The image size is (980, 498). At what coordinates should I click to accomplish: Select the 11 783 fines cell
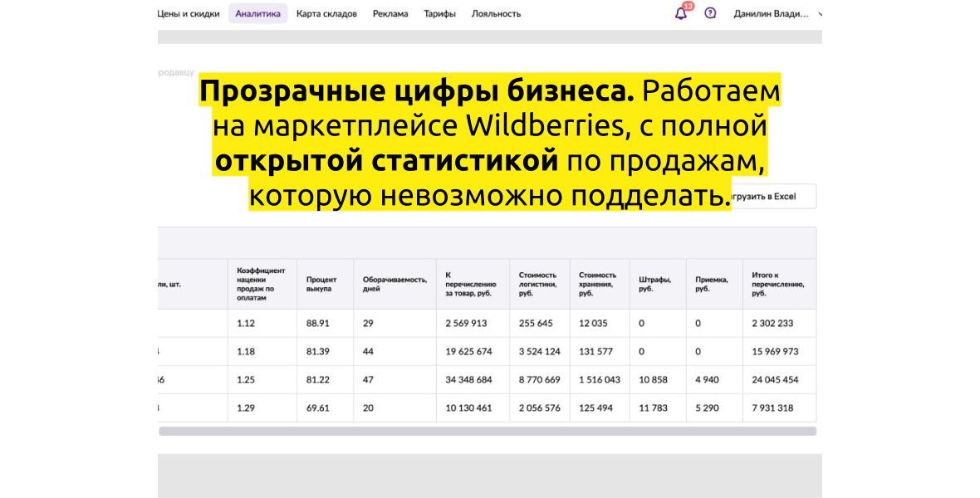point(658,408)
